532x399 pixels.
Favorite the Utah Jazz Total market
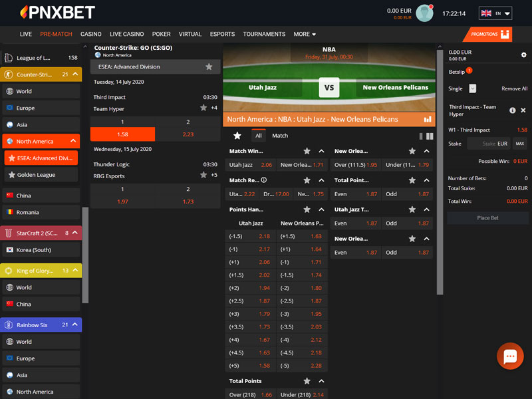click(412, 209)
